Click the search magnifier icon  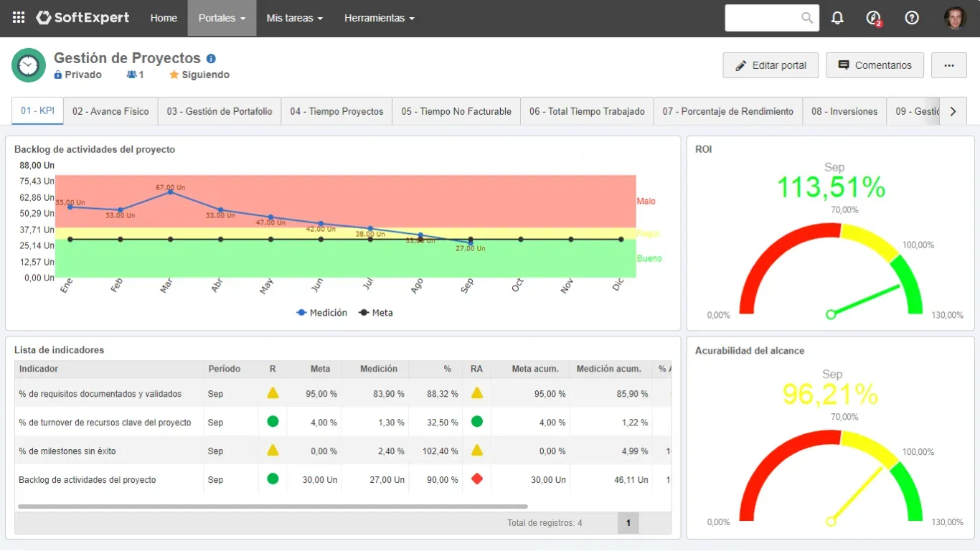[807, 18]
